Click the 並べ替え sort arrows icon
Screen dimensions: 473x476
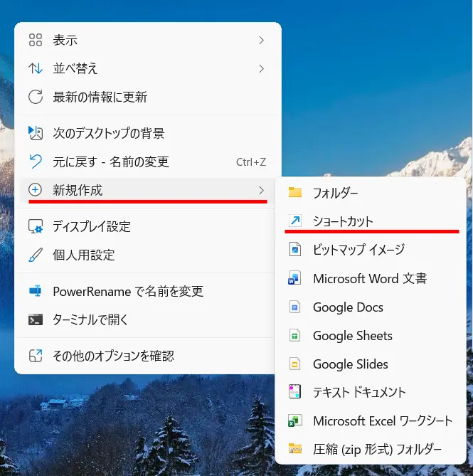coord(35,68)
